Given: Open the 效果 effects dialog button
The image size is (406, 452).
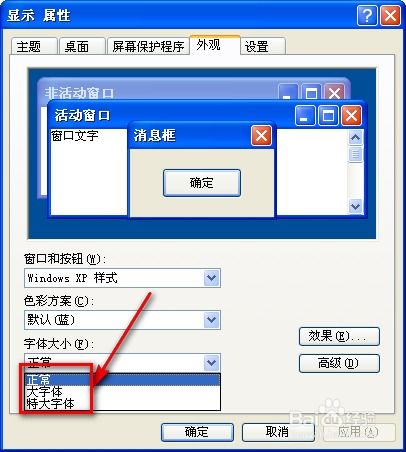Looking at the screenshot, I should tap(339, 336).
